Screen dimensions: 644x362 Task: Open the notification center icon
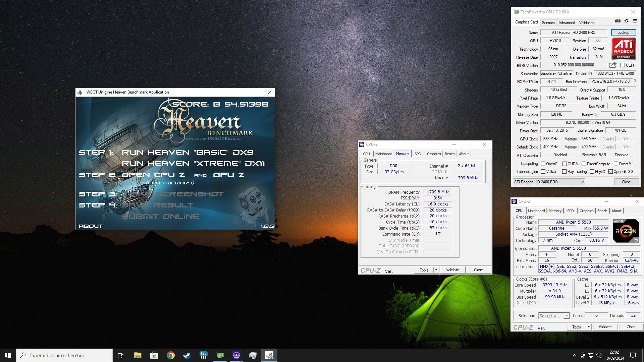tap(633, 355)
